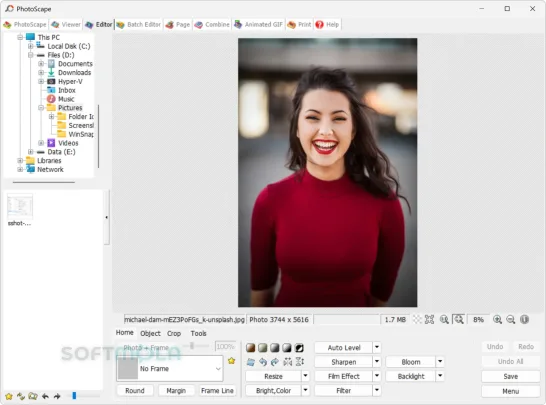Screen dimensions: 546x405
Task: Click the Frame Line button
Action: [x=217, y=390]
